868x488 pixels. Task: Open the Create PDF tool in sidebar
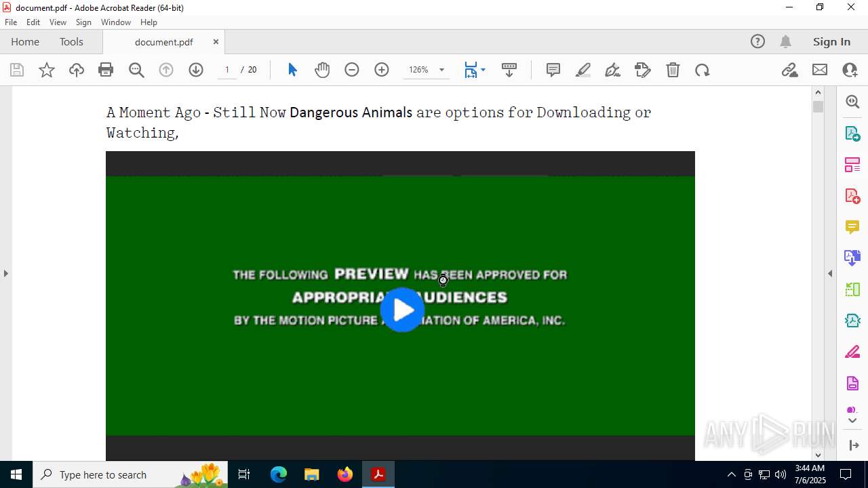(x=852, y=196)
